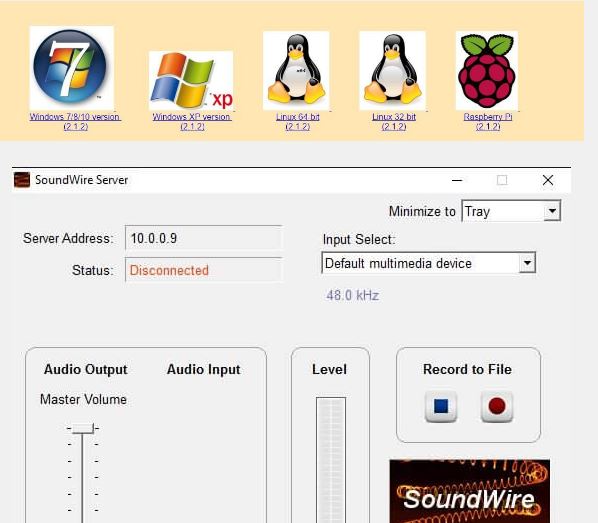
Task: Click the Linux 32 bit penguin icon
Action: pyautogui.click(x=392, y=71)
